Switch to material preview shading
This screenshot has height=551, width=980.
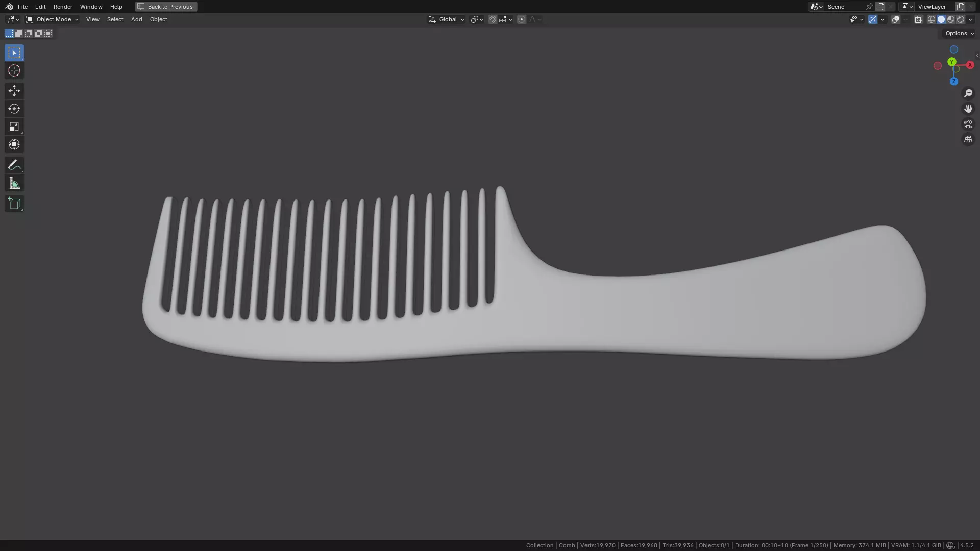click(951, 19)
